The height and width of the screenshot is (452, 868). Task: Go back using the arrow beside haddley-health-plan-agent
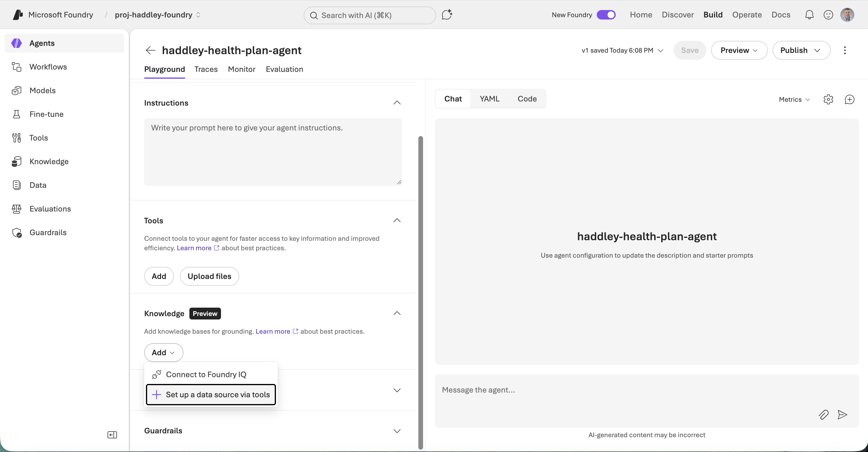click(150, 50)
